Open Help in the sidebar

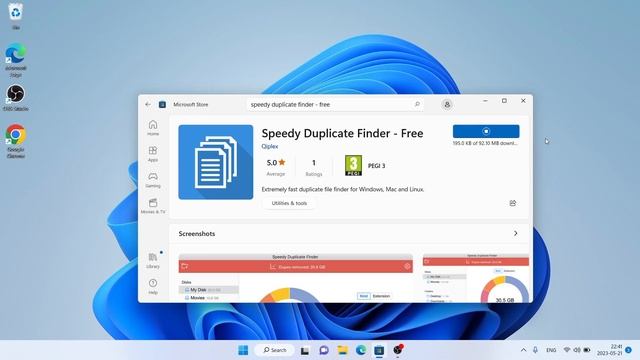[x=153, y=287]
